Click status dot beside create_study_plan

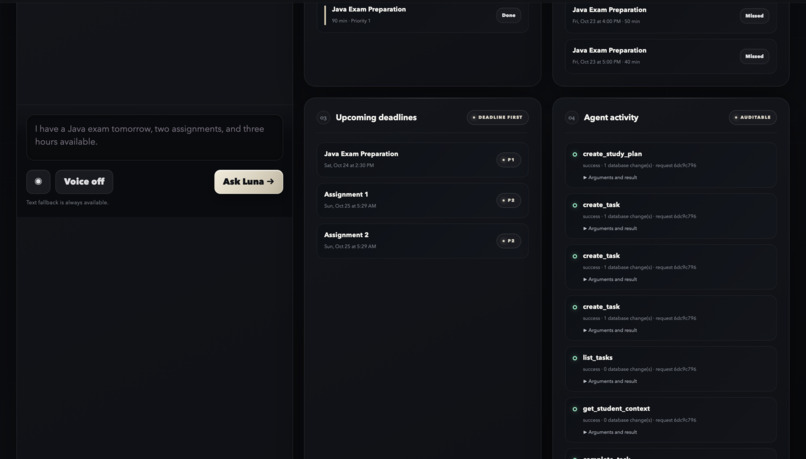pos(575,154)
